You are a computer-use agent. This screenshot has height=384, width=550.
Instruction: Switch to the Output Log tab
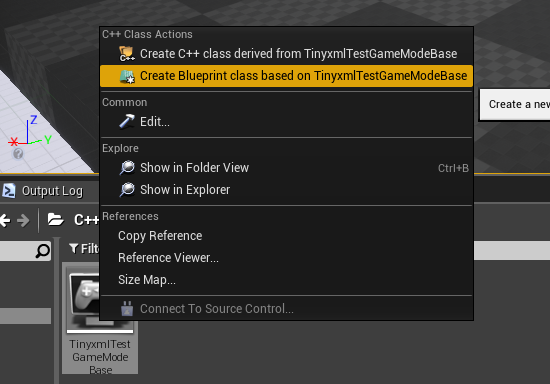click(49, 191)
